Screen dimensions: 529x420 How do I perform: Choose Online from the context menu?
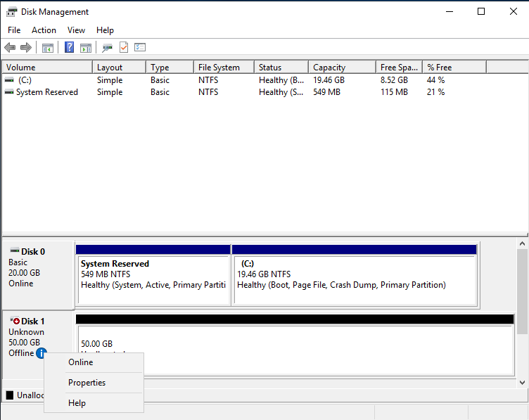94,362
